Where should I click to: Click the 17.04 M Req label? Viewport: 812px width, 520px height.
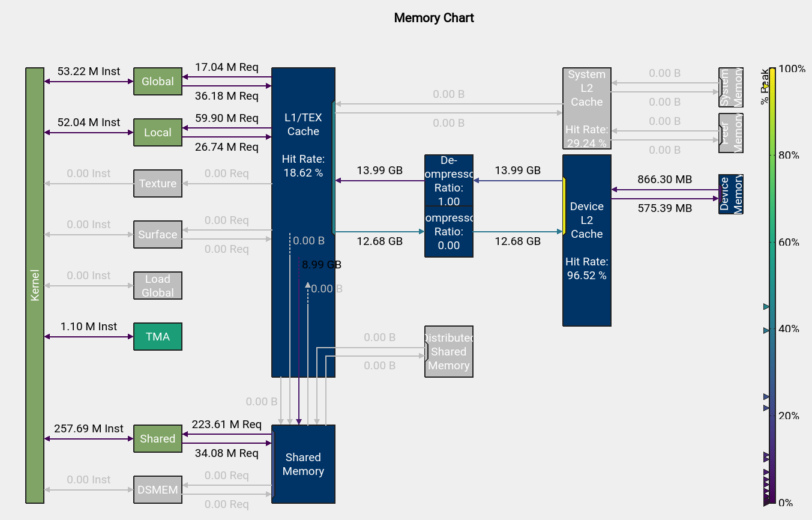(x=227, y=67)
